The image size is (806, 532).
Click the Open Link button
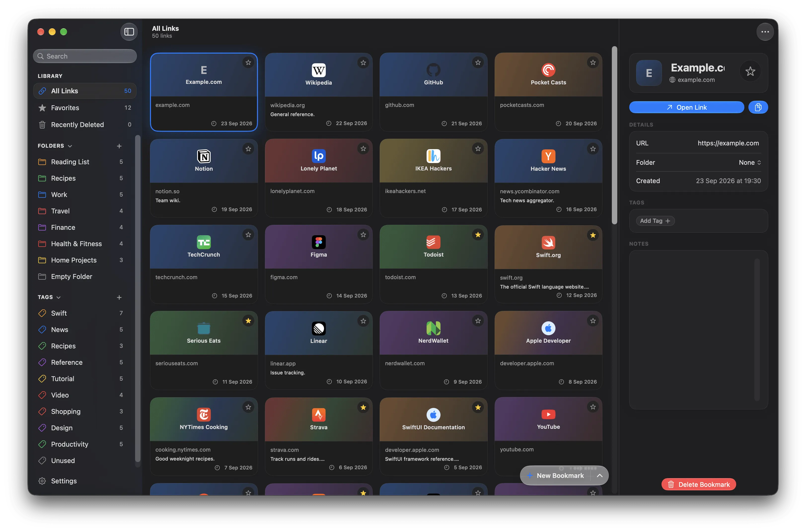pos(686,107)
